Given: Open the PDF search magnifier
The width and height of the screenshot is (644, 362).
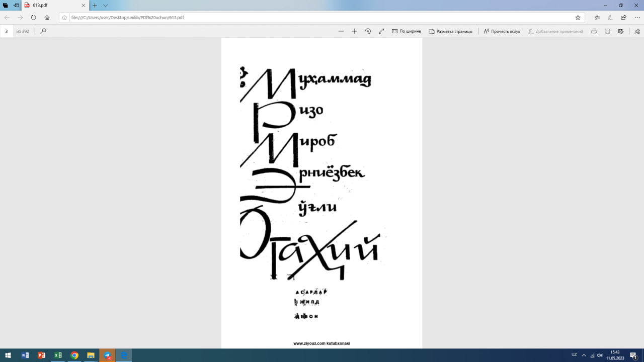Looking at the screenshot, I should [43, 31].
